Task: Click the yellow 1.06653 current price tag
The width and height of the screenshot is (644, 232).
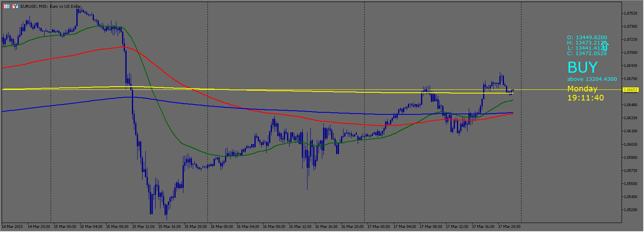Action: click(630, 89)
